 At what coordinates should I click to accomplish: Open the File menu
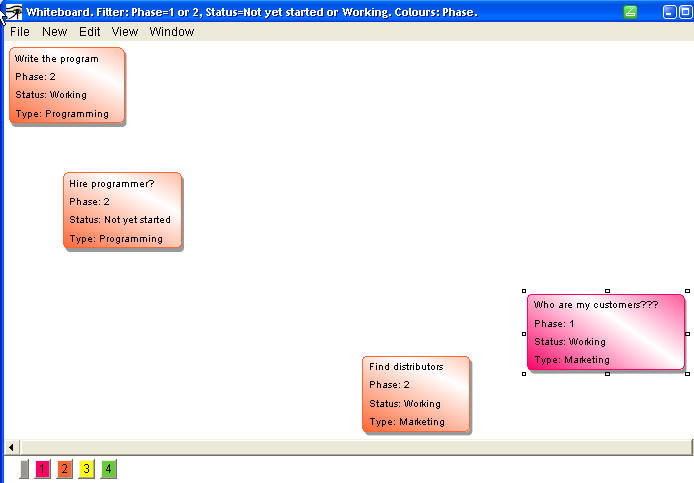pos(19,32)
